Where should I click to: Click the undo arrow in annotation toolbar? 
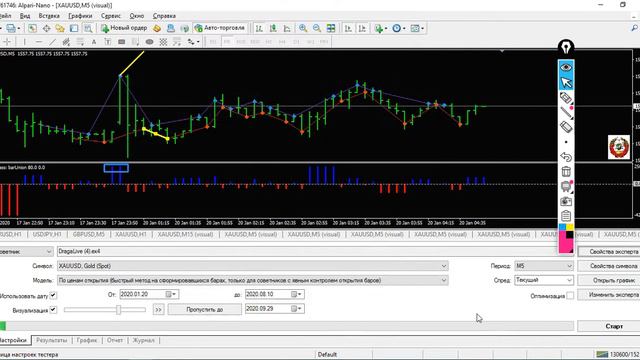(566, 157)
